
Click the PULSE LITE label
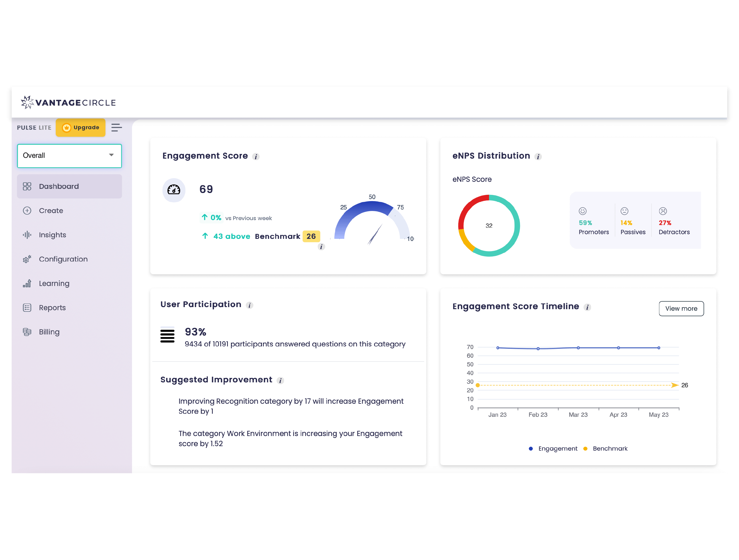point(34,128)
